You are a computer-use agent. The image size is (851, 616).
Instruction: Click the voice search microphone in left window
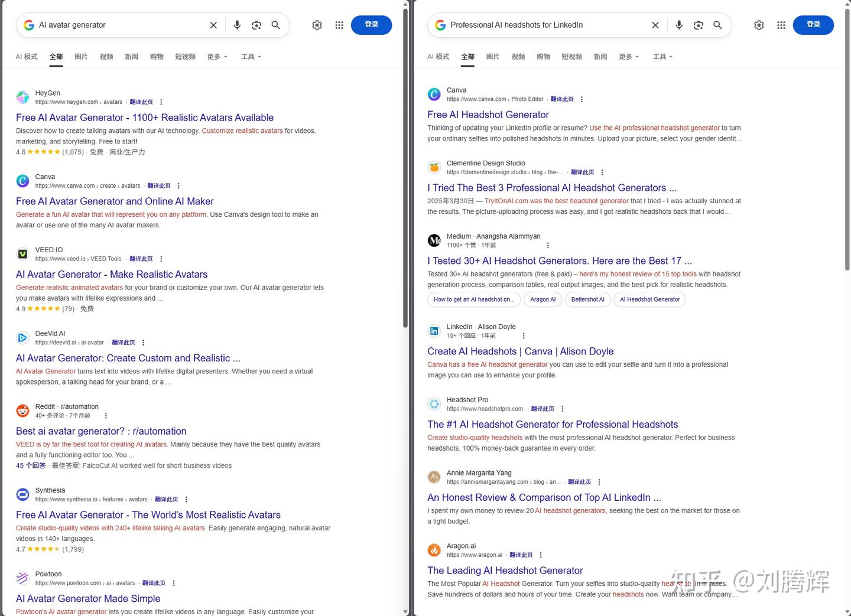click(x=237, y=25)
